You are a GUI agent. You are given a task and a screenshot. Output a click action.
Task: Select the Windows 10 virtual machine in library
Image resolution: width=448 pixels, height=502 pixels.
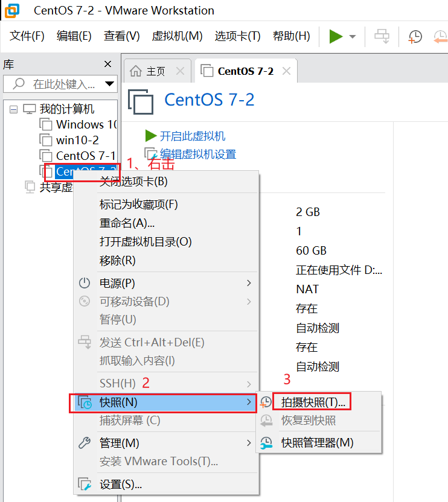point(86,124)
